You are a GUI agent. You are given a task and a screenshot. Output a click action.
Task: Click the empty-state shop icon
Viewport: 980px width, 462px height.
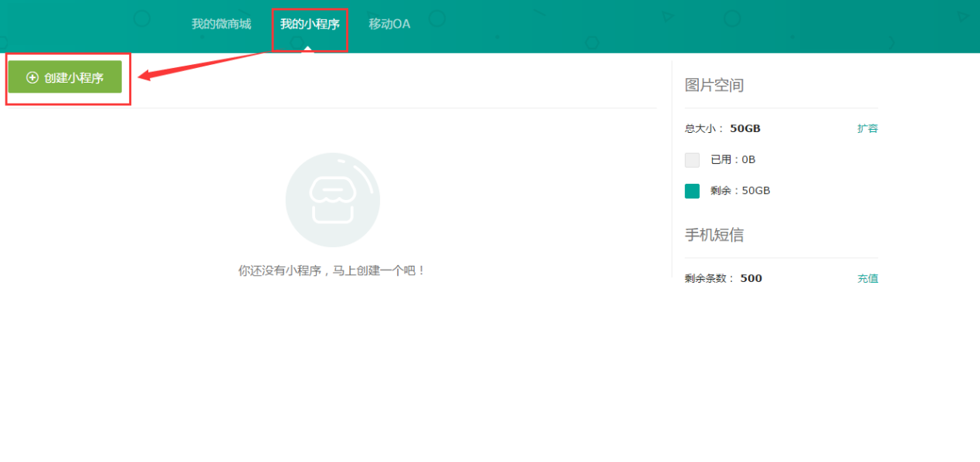click(332, 199)
